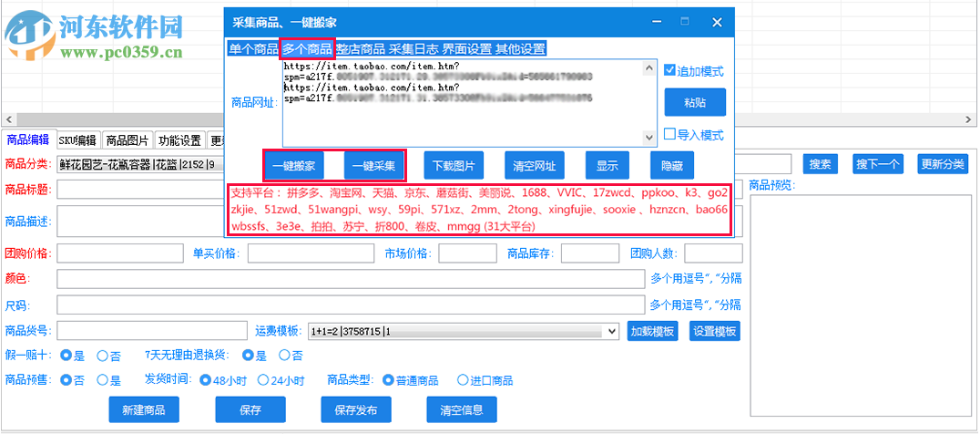Select 是 for 假一赔十
This screenshot has height=434, width=980.
pyautogui.click(x=72, y=356)
